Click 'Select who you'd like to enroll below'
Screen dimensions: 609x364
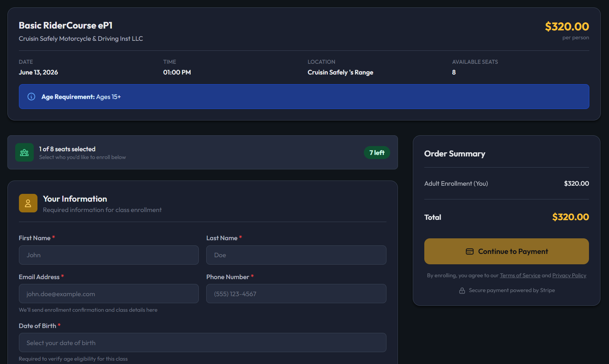83,157
